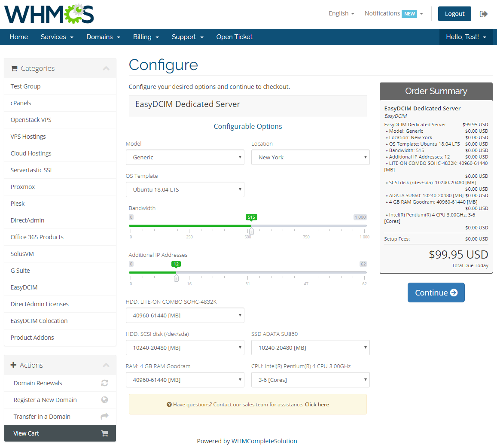Follow the Click here sales link
497x448 pixels.
coord(317,404)
